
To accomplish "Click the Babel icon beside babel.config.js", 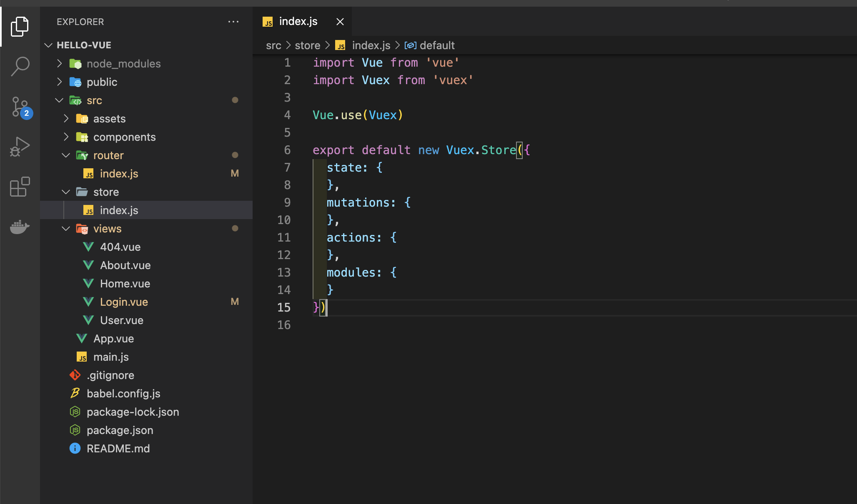I will [75, 393].
